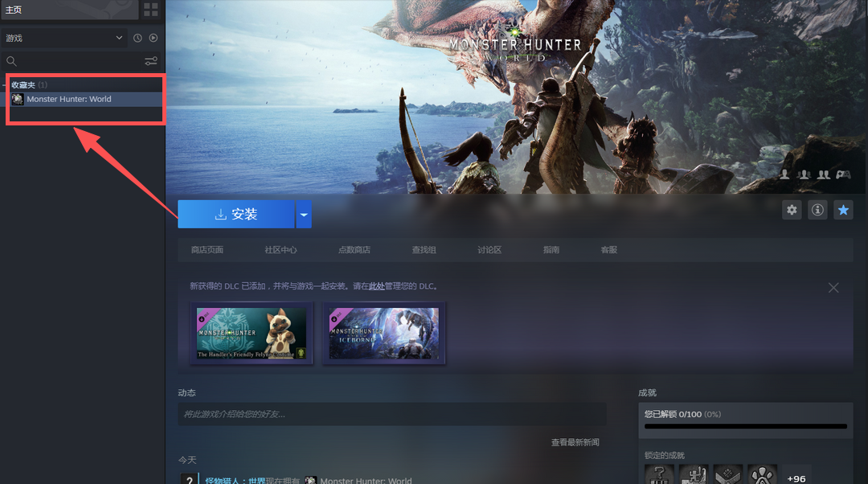Expand the arrow next to 安装 button
868x484 pixels.
(304, 215)
